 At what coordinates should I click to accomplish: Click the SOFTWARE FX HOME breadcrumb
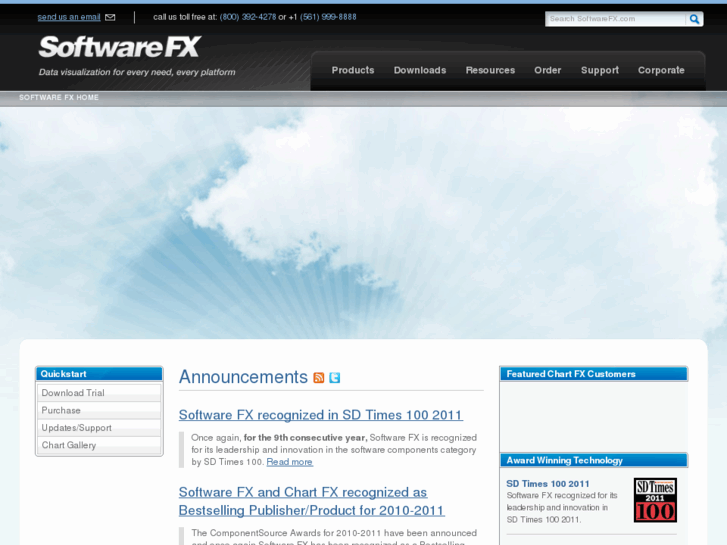[59, 97]
